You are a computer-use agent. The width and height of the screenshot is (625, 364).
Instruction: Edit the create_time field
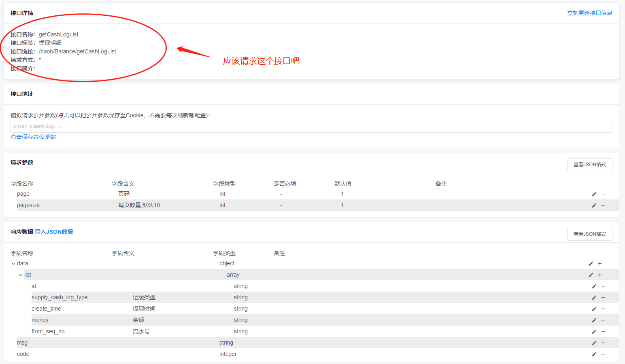tap(594, 309)
